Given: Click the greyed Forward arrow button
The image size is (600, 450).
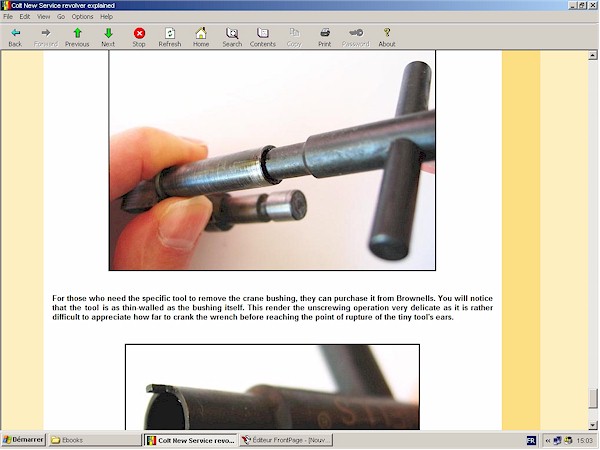Looking at the screenshot, I should (46, 37).
